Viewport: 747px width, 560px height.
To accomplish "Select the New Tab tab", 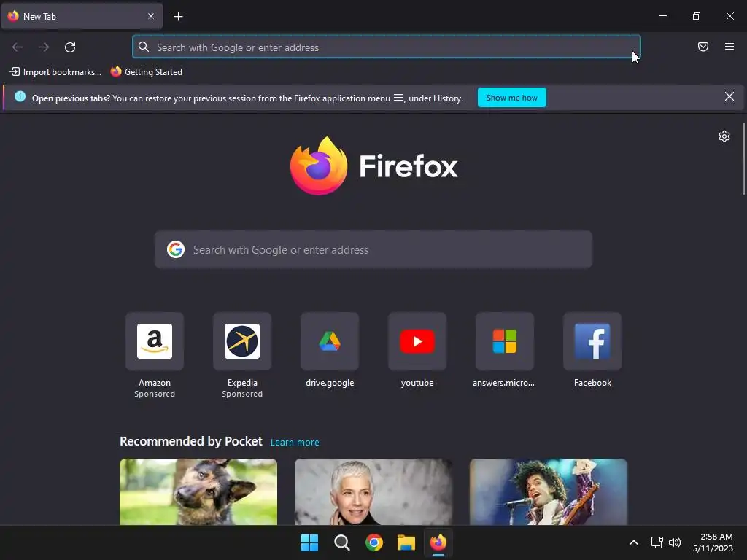I will point(82,16).
